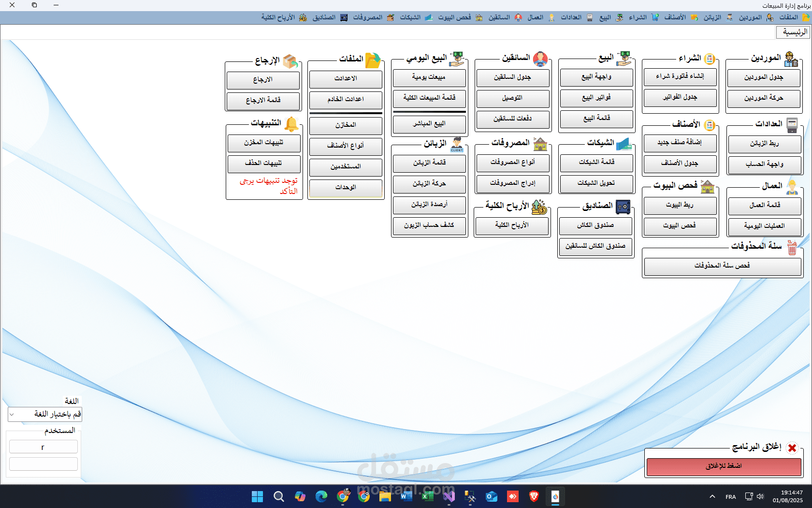Open the قم باختيار اللغة language dropdown
Viewport: 812px width, 508px height.
pos(44,415)
